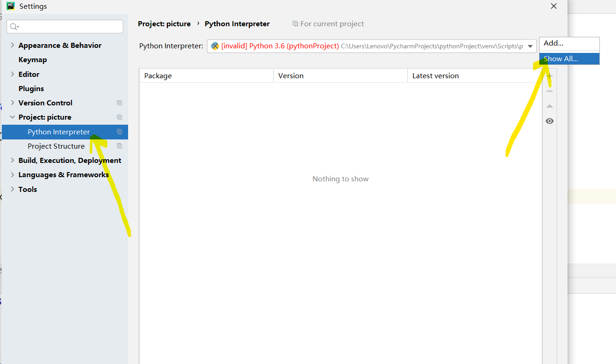
Task: Open Languages & Frameworks settings
Action: pyautogui.click(x=64, y=174)
